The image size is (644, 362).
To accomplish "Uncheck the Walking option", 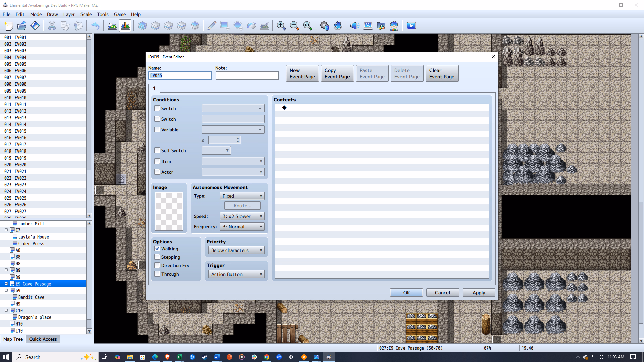I will tap(157, 249).
